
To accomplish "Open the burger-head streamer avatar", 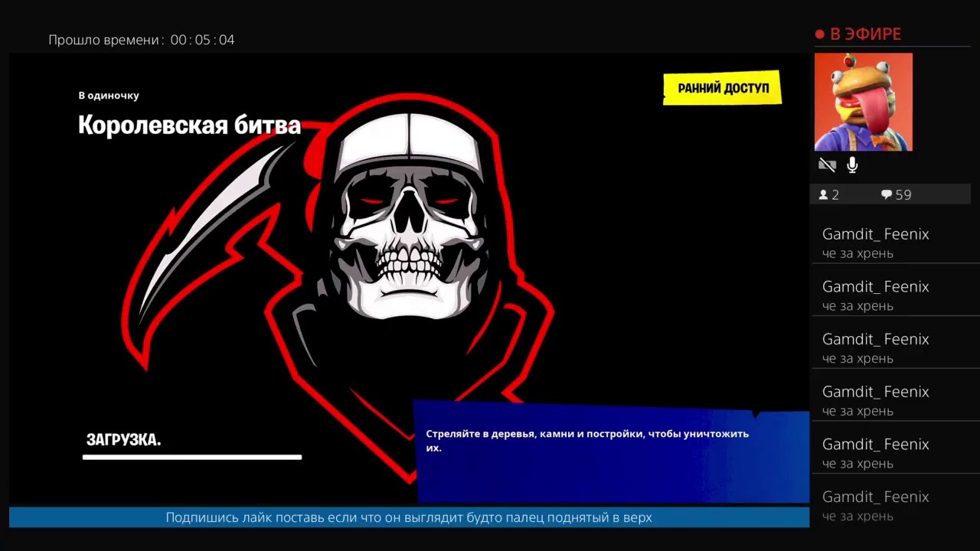I will [x=864, y=102].
